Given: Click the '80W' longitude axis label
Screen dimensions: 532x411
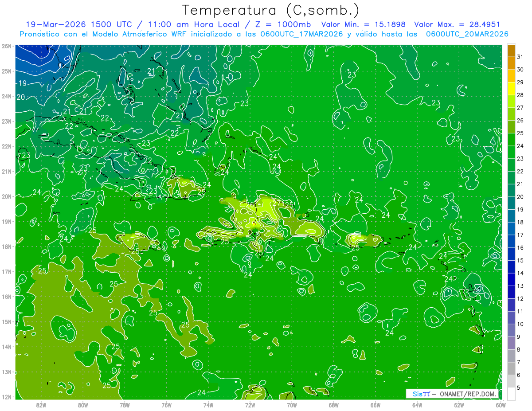Looking at the screenshot, I should click(x=82, y=405).
